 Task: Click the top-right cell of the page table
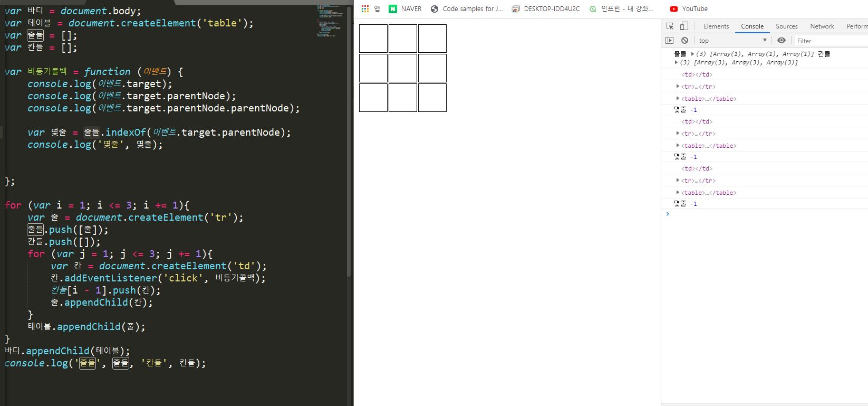[432, 39]
